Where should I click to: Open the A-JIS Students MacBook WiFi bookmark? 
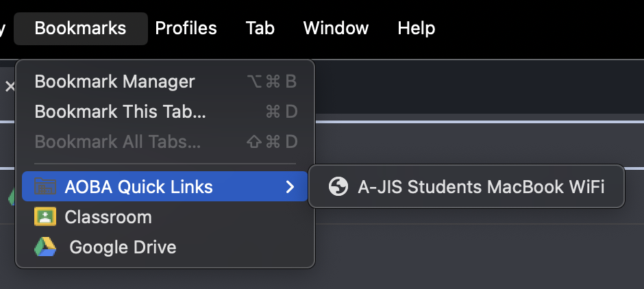481,186
